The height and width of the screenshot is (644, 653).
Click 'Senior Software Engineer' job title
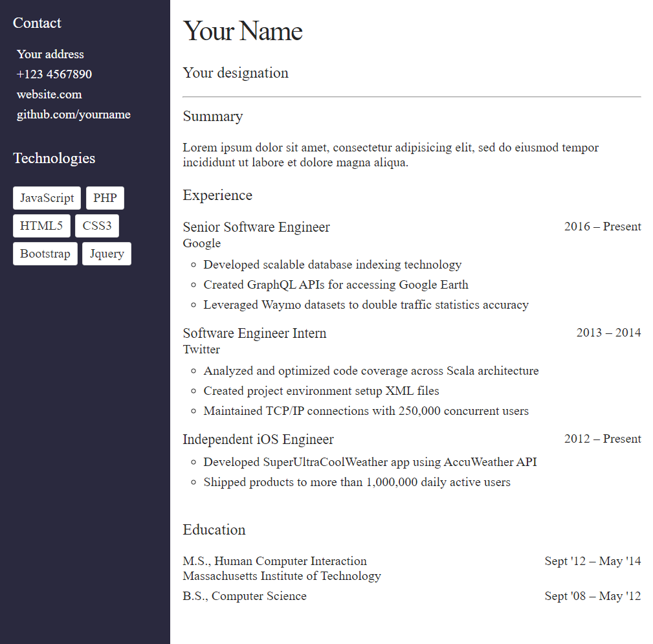pos(256,227)
